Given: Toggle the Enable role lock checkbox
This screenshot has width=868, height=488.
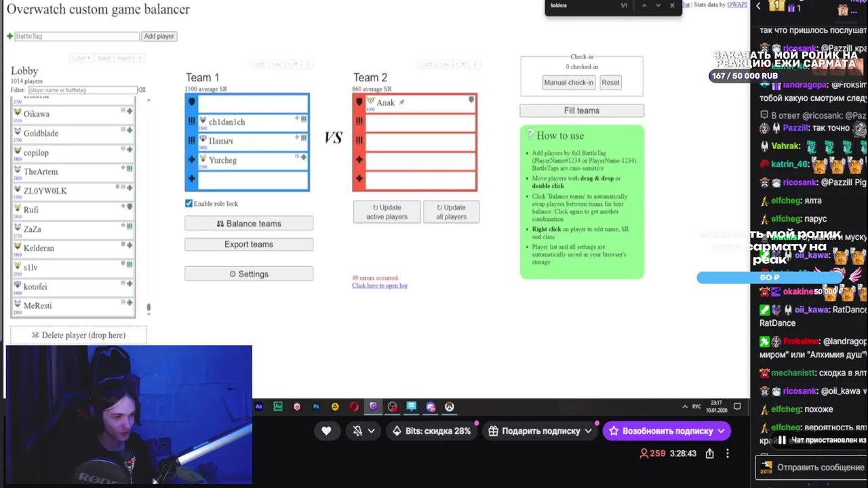Looking at the screenshot, I should tap(189, 203).
